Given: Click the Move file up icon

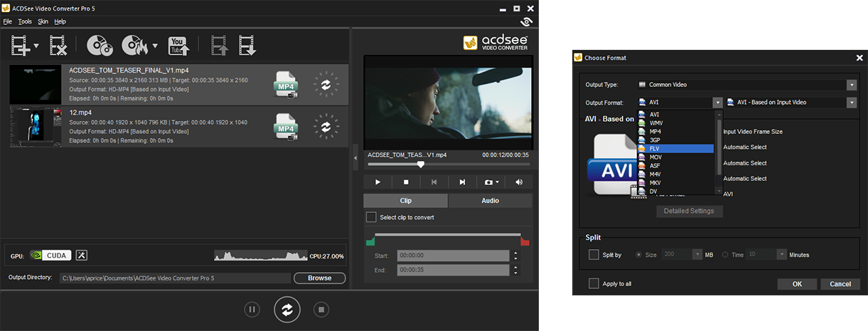Looking at the screenshot, I should click(x=220, y=46).
